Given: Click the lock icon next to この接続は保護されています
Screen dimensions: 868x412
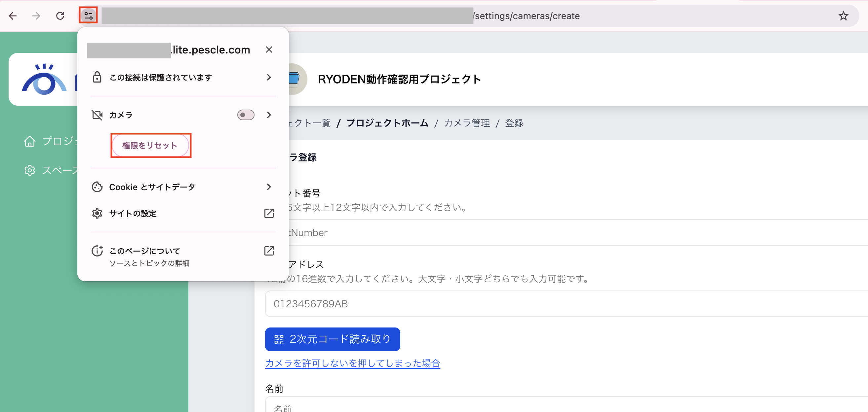Looking at the screenshot, I should click(98, 77).
